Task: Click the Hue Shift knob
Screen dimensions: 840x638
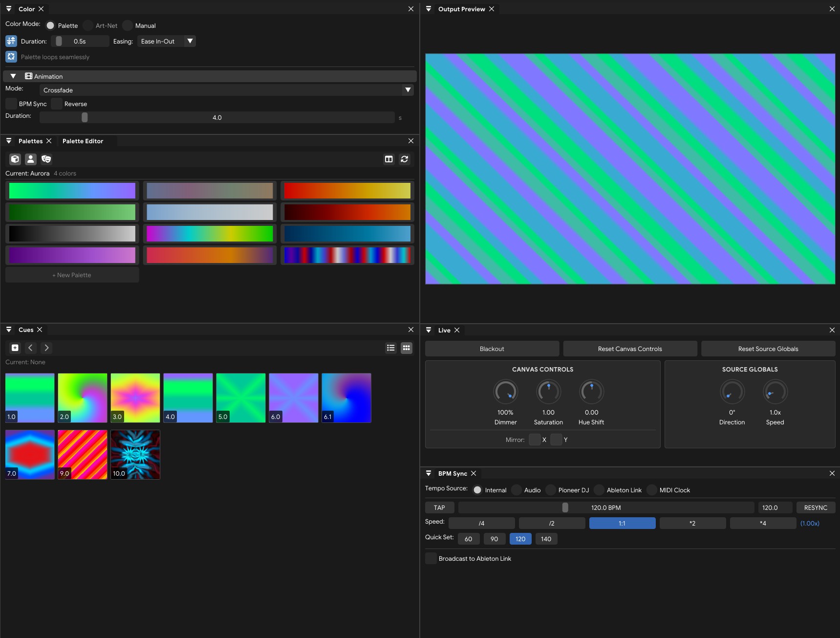Action: (591, 392)
